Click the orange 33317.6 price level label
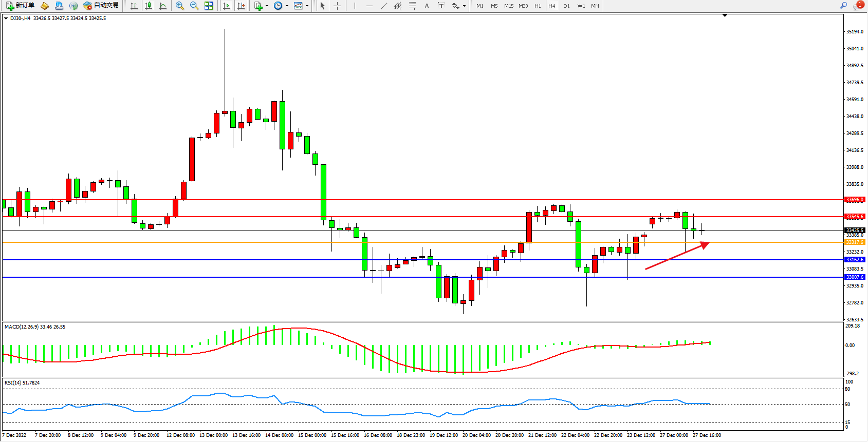The height and width of the screenshot is (442, 868). coord(855,242)
